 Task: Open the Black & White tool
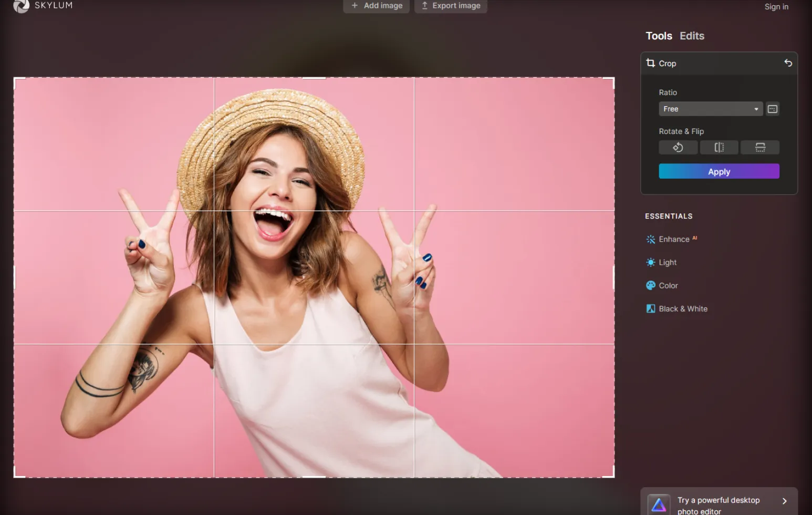coord(676,308)
